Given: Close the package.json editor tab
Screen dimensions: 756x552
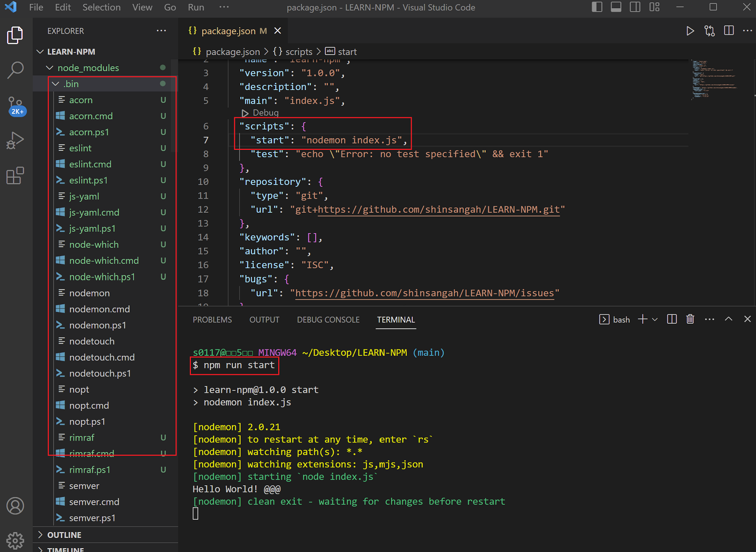Looking at the screenshot, I should click(278, 31).
